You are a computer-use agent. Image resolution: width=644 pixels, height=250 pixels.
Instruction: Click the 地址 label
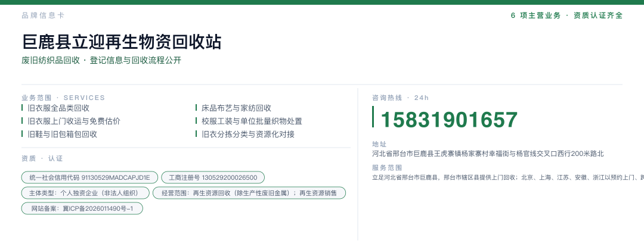pos(379,144)
